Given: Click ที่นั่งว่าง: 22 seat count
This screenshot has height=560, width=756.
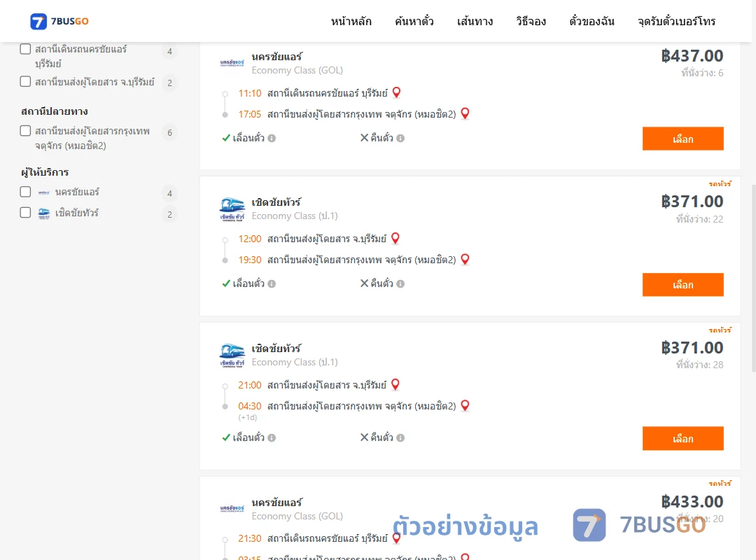Looking at the screenshot, I should [x=699, y=220].
